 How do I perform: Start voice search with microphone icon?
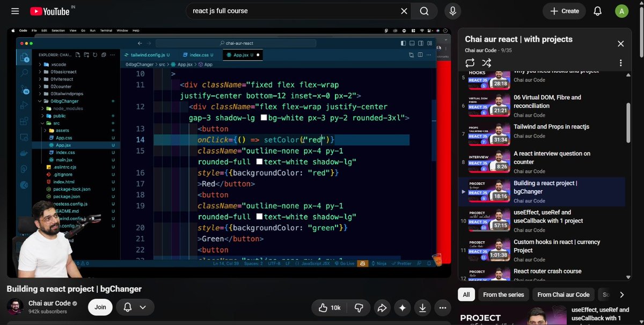click(453, 11)
